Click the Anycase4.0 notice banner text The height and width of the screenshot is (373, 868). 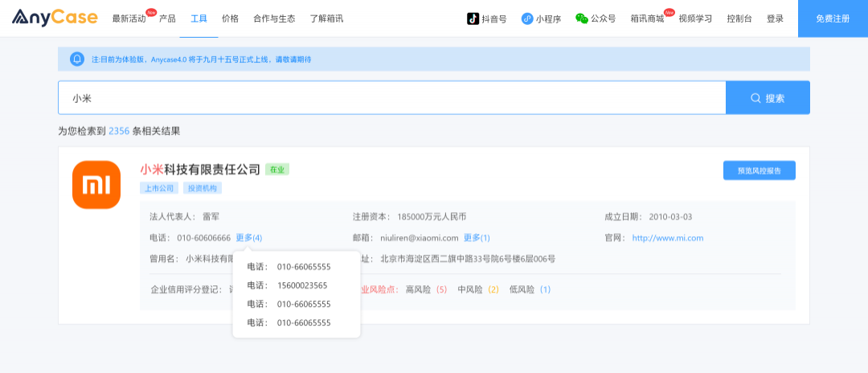coord(201,59)
